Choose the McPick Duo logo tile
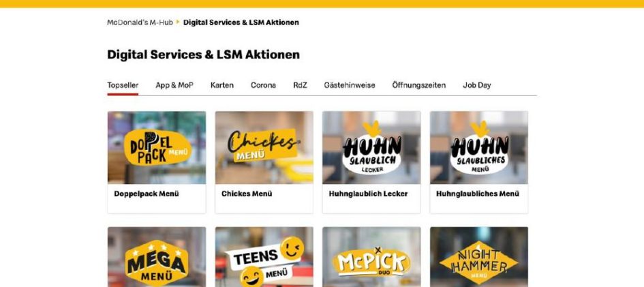Viewport: 644px width, 287px height. 371,257
